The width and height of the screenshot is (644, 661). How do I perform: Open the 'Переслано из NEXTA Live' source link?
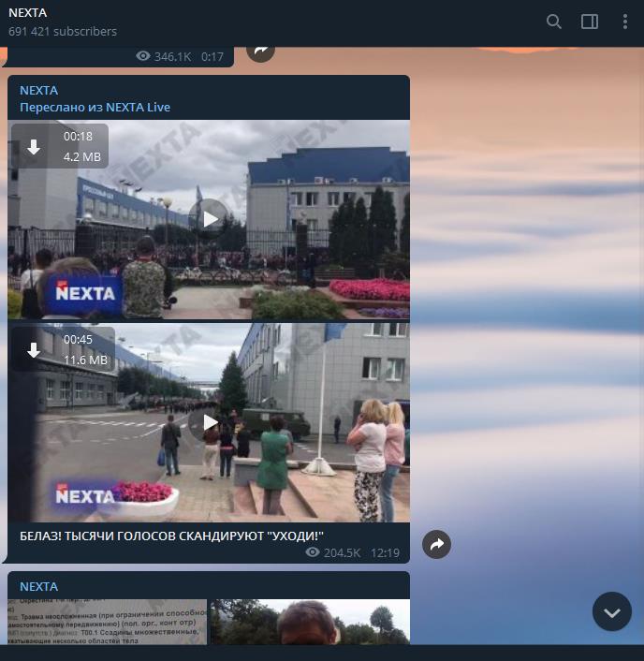coord(95,107)
